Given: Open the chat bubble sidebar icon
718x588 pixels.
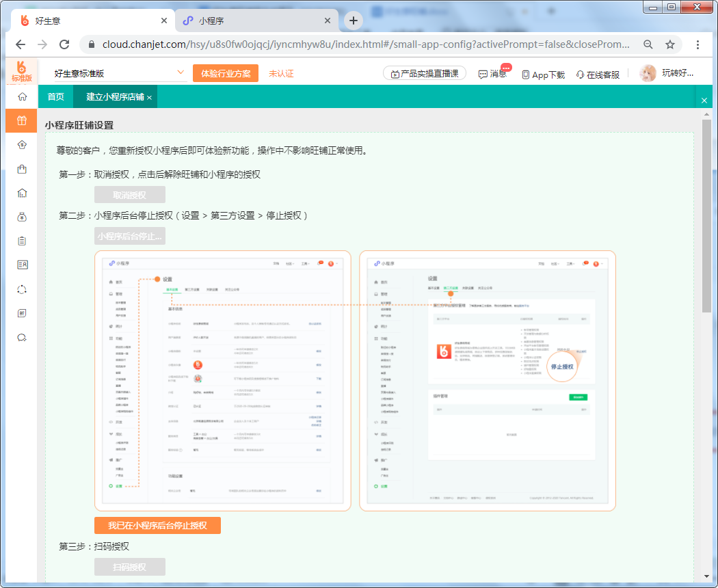Looking at the screenshot, I should point(21,338).
